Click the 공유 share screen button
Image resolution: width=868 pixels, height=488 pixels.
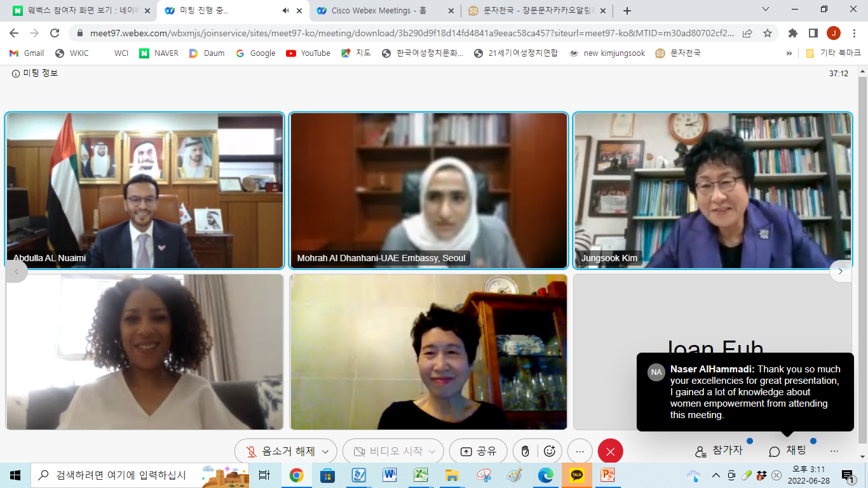click(x=478, y=451)
